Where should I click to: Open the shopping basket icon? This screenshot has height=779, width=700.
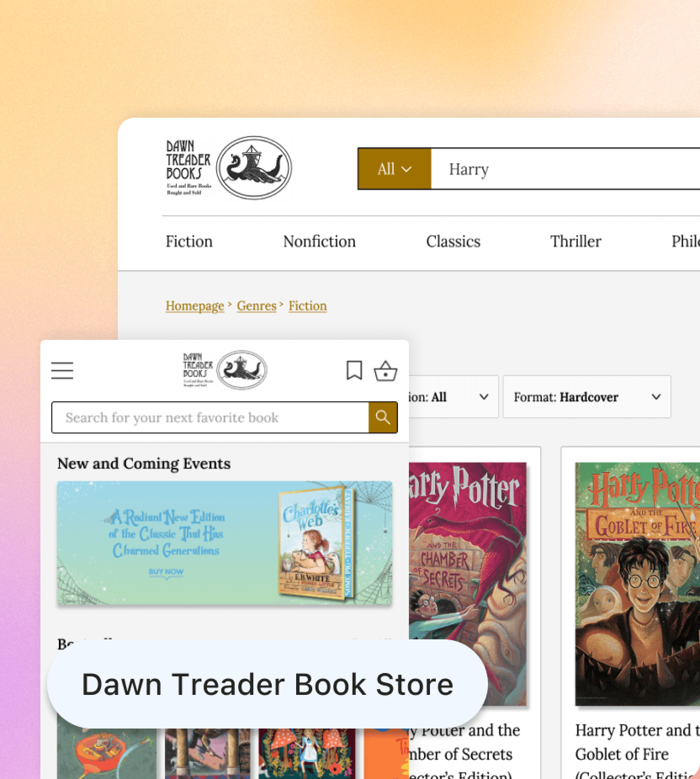point(386,371)
